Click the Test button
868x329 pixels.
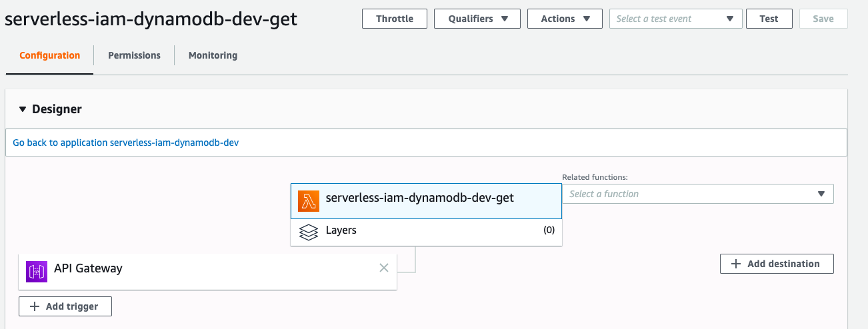pos(769,19)
